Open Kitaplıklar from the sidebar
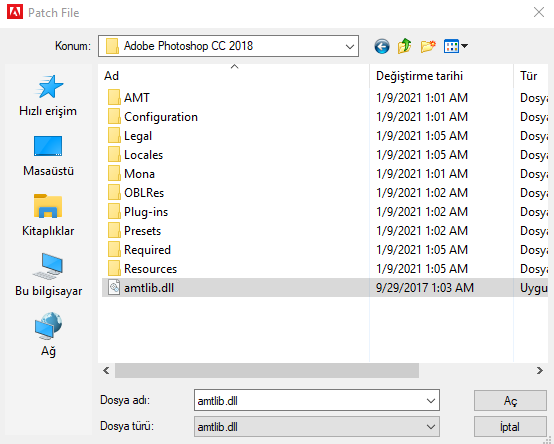The height and width of the screenshot is (444, 554). click(x=48, y=215)
